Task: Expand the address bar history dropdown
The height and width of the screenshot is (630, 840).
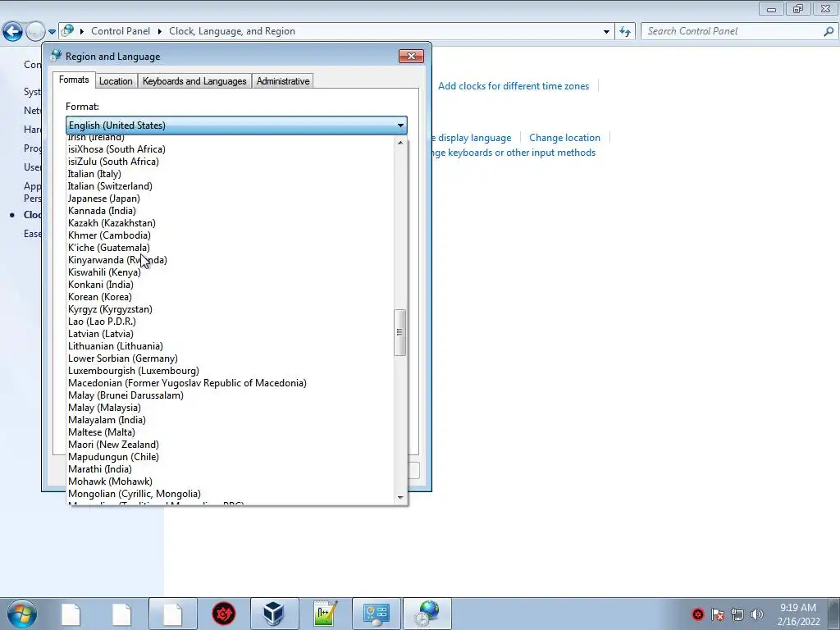Action: pyautogui.click(x=606, y=31)
